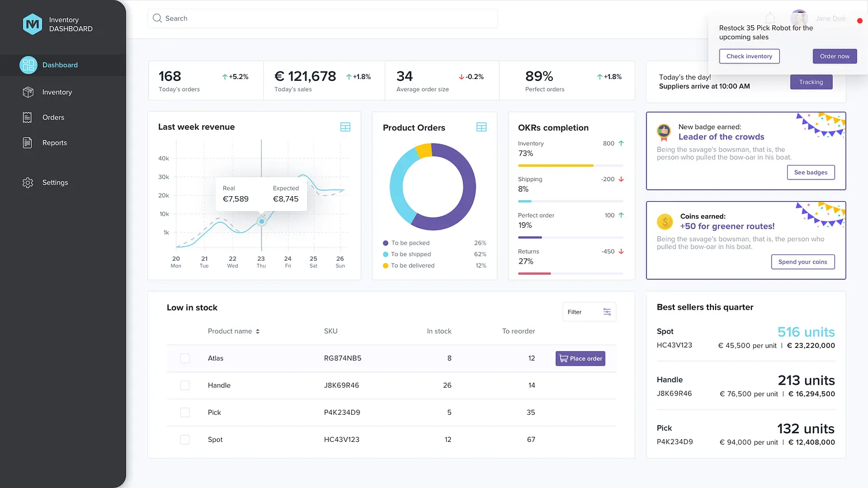Open Jane Doe's profile menu
868x488 pixels.
click(799, 18)
